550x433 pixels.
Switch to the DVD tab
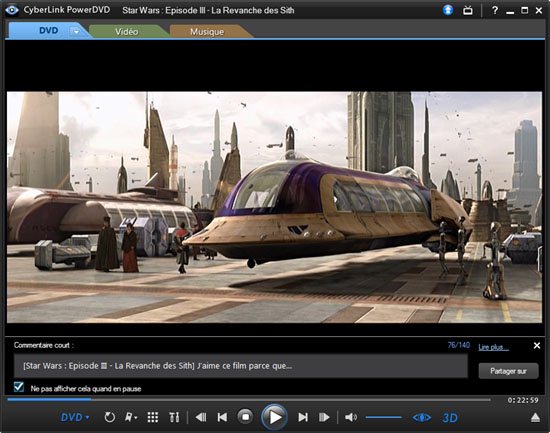click(48, 31)
